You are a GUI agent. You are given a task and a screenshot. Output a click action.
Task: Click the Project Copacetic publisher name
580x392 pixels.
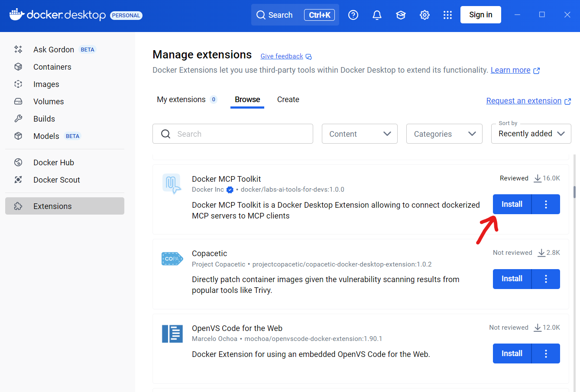click(219, 264)
